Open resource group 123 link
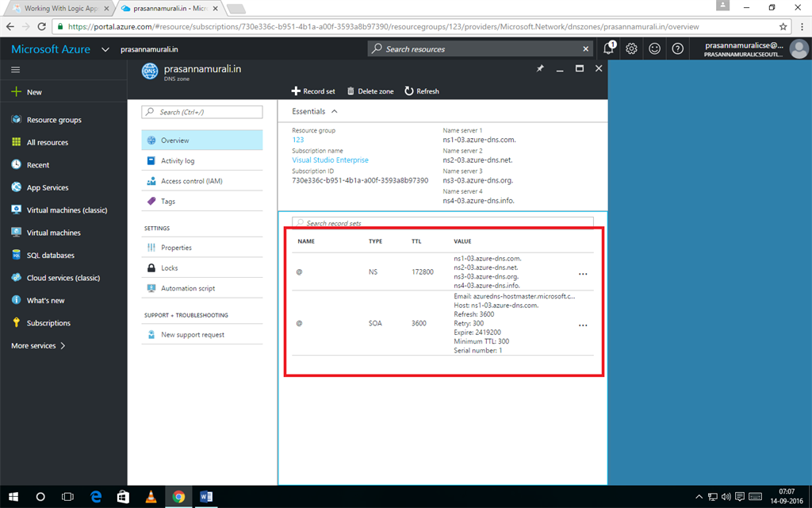This screenshot has width=812, height=508. point(298,140)
